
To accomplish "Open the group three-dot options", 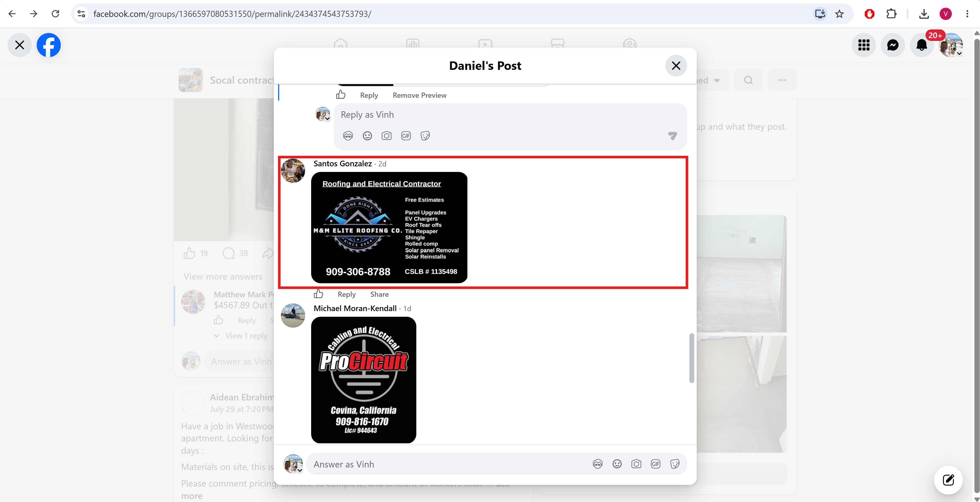I will pyautogui.click(x=782, y=80).
